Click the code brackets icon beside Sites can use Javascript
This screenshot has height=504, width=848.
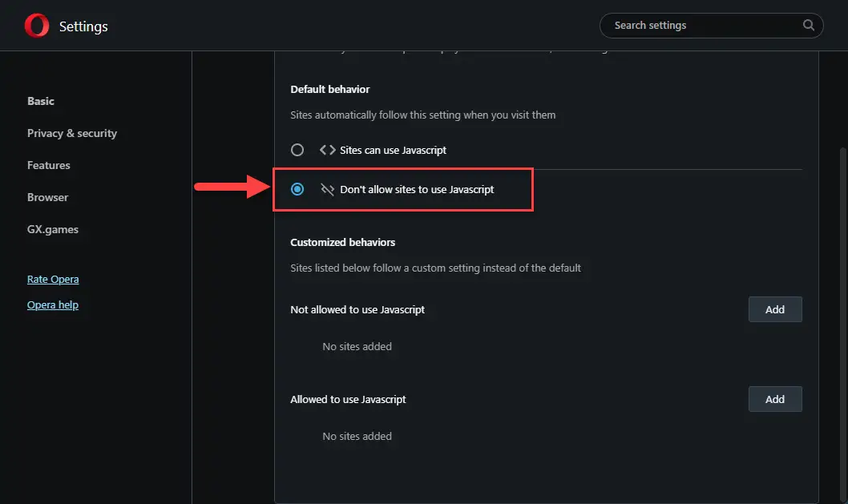coord(327,150)
